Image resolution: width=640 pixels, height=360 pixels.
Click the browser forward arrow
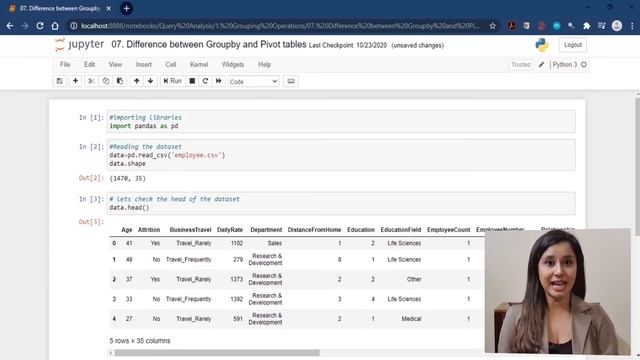[25, 26]
